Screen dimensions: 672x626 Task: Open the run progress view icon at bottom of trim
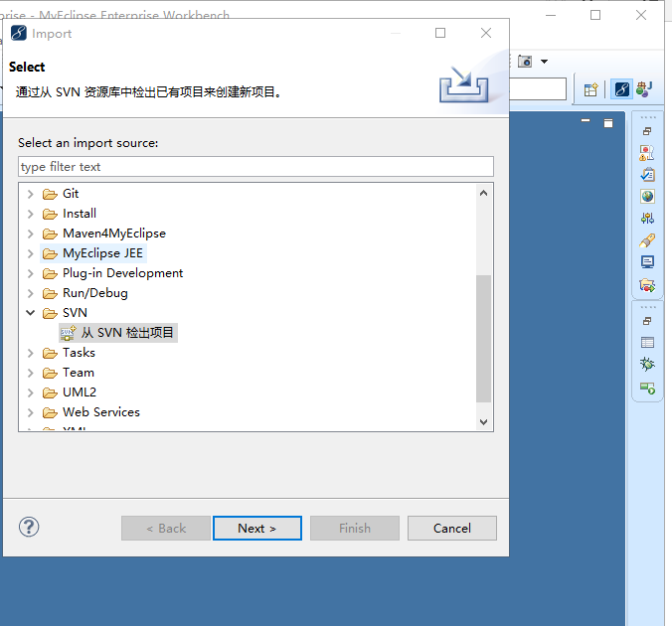pos(647,389)
